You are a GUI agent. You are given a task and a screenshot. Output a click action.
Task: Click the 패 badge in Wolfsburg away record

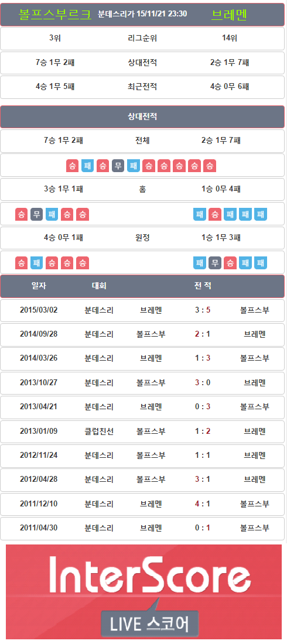click(x=36, y=263)
